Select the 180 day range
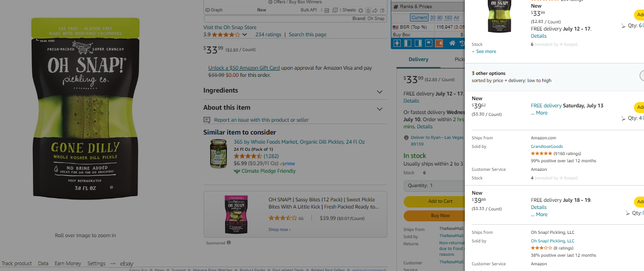644x271 pixels. pyautogui.click(x=448, y=18)
